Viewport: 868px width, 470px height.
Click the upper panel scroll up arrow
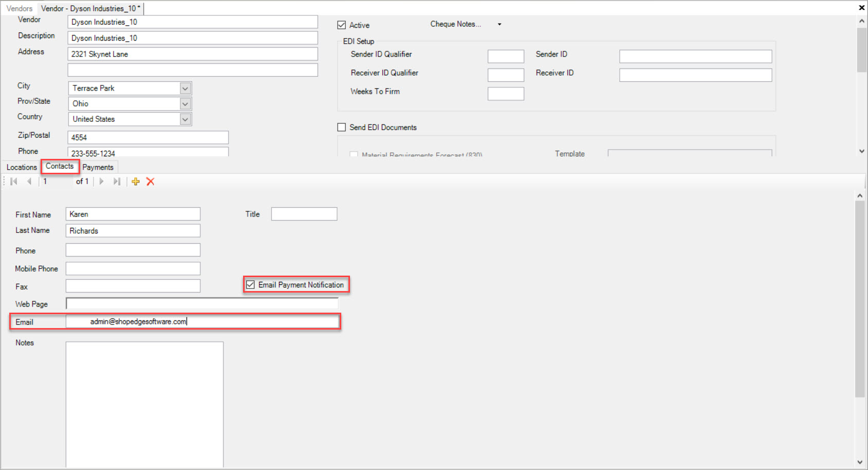[x=862, y=21]
